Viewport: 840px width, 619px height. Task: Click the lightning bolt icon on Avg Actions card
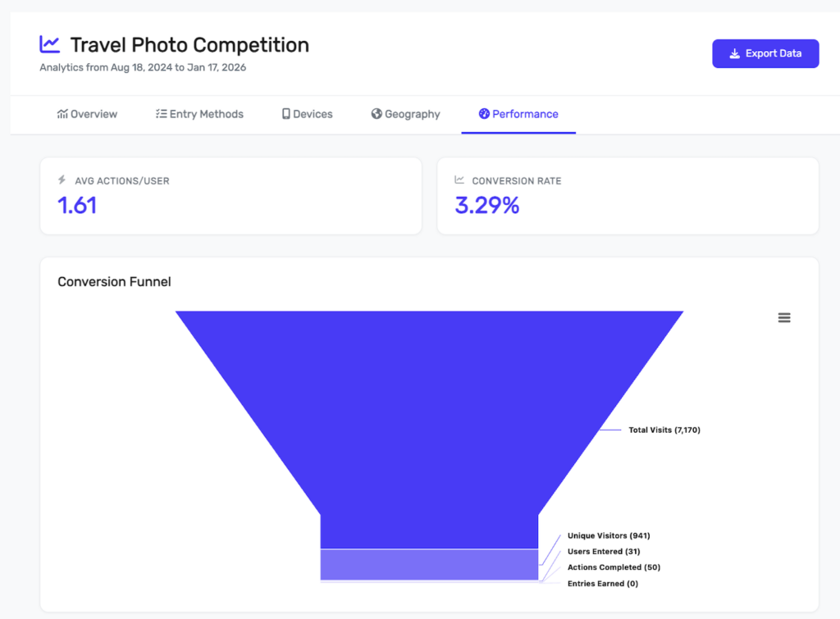62,180
